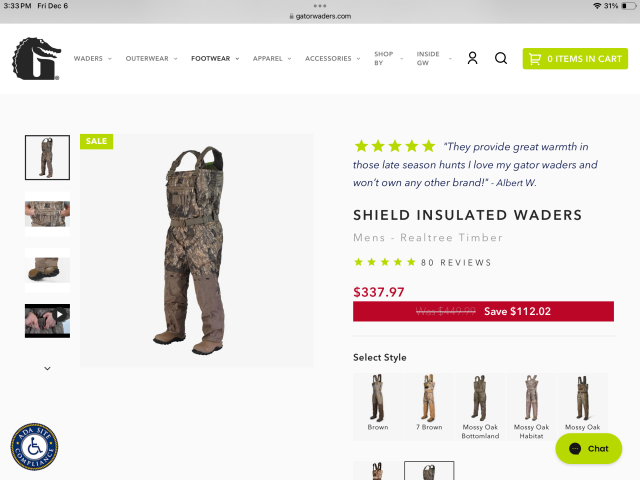This screenshot has width=640, height=480.
Task: Choose the Mossy Oak Habitat style
Action: click(531, 407)
